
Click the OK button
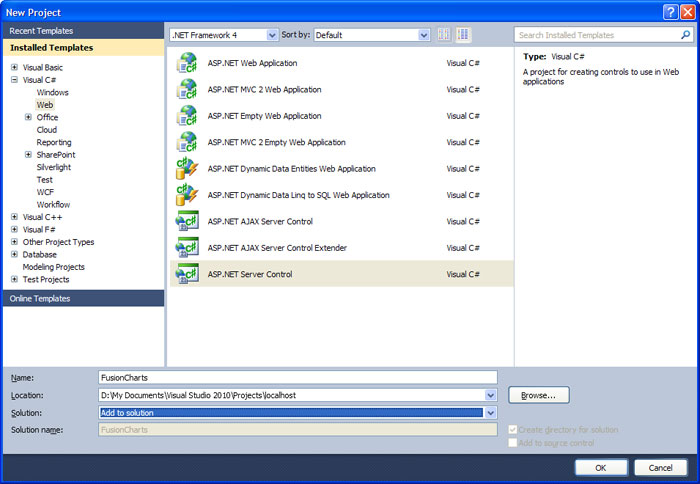click(x=601, y=467)
